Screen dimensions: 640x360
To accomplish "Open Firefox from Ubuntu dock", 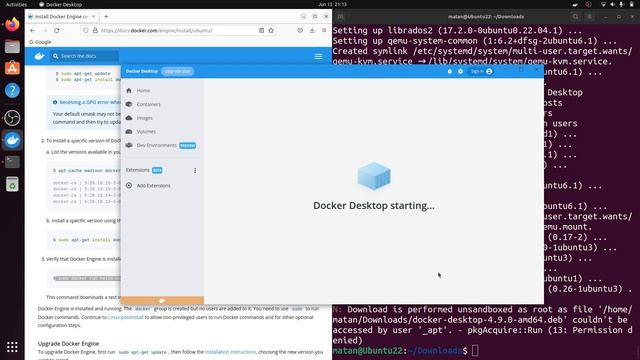I will 12,24.
